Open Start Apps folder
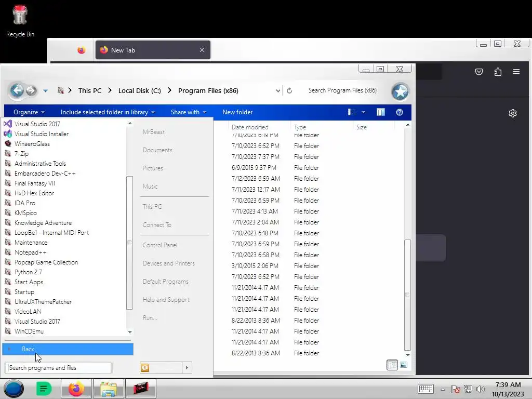The image size is (532, 399). (29, 282)
